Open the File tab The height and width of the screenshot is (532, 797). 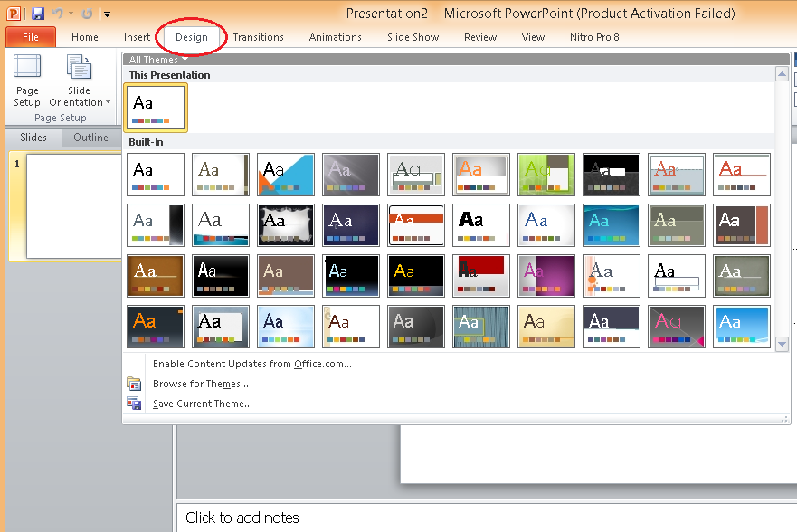[x=30, y=37]
